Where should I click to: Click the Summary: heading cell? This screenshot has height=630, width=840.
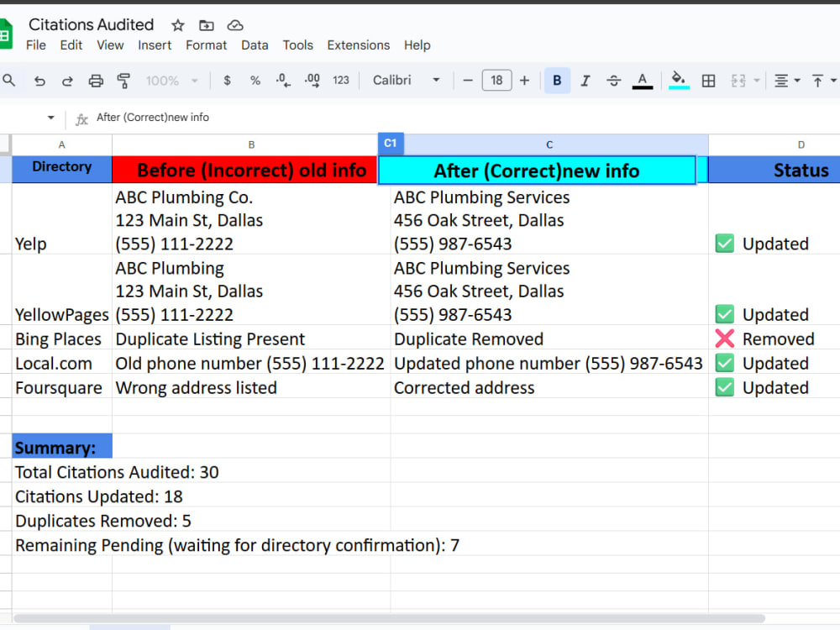(x=62, y=446)
